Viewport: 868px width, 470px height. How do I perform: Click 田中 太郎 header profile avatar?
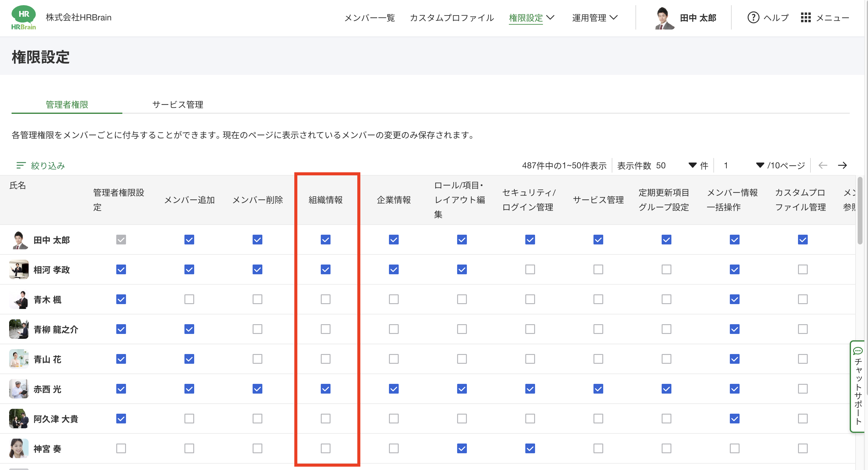pos(664,18)
